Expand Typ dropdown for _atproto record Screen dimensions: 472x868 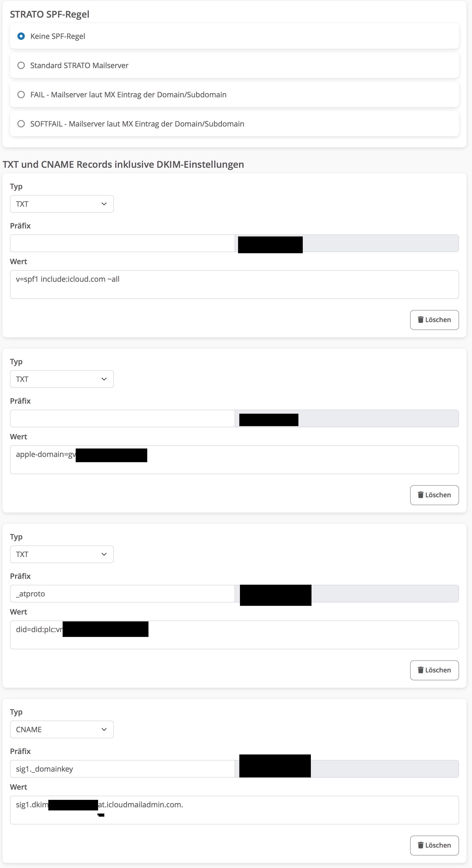[62, 554]
